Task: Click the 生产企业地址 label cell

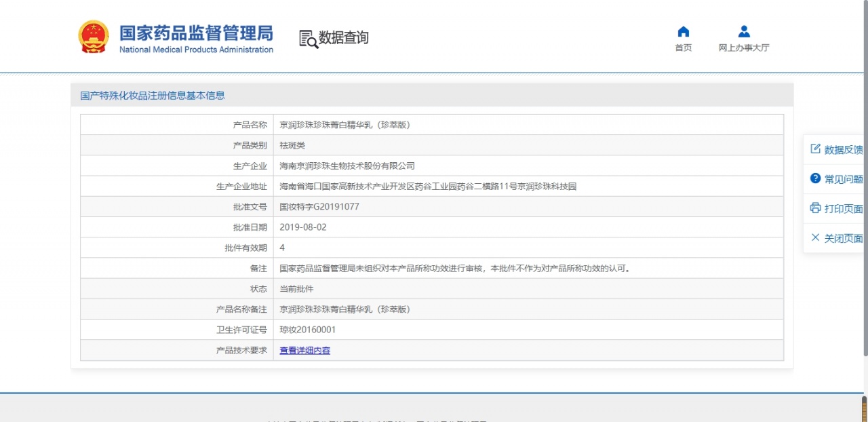Action: point(177,186)
